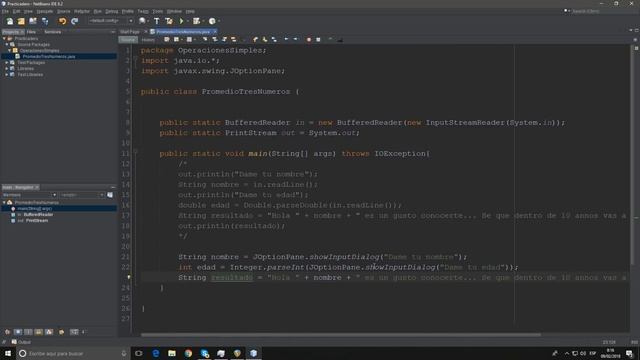This screenshot has height=360, width=640.
Task: Select out : PrintStream field in Navigator
Action: point(32,220)
